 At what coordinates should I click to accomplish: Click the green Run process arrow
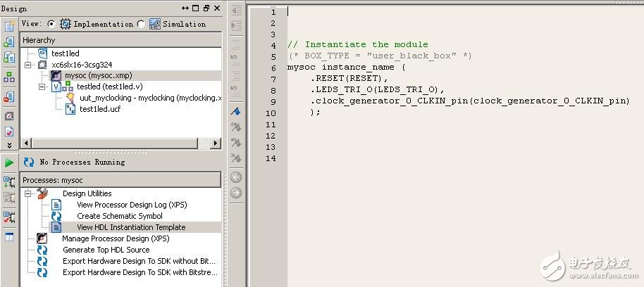pos(9,162)
